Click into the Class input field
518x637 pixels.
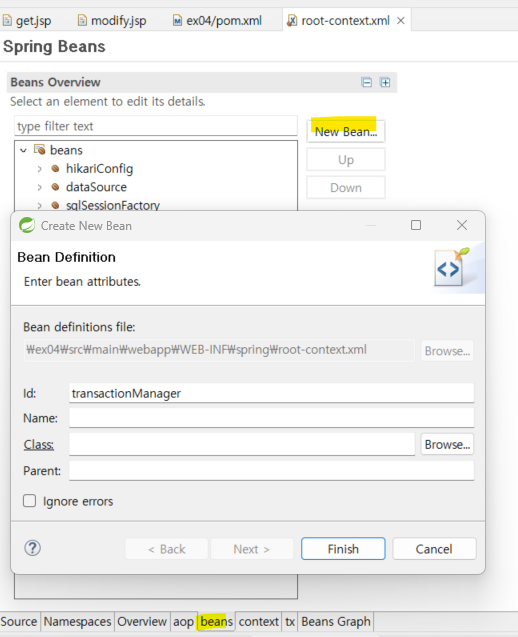242,444
